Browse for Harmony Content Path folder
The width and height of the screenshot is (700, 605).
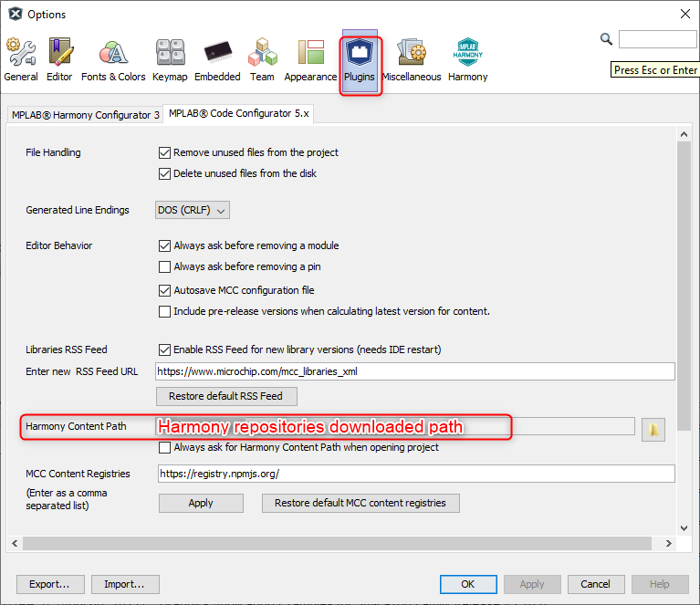pos(653,430)
